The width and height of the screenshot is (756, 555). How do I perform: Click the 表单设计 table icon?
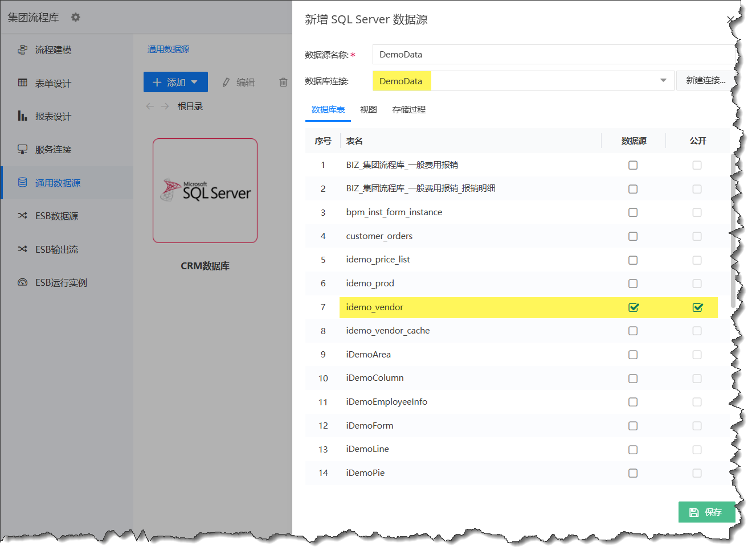pos(23,83)
